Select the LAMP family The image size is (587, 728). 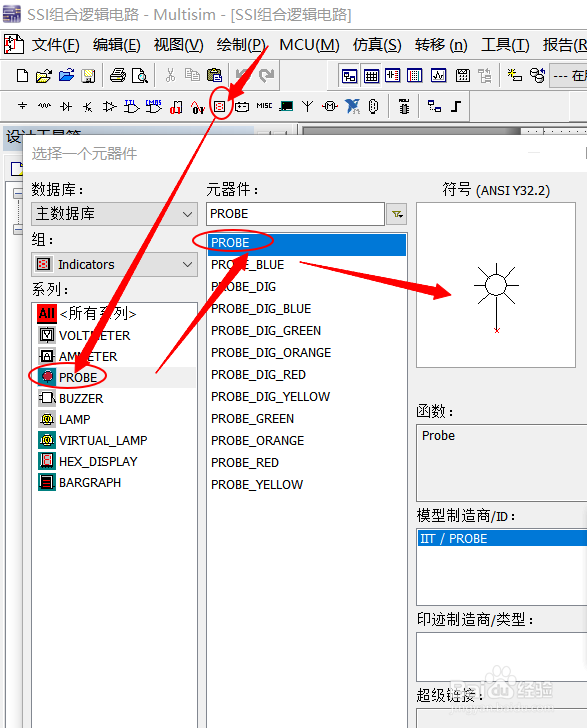coord(115,419)
